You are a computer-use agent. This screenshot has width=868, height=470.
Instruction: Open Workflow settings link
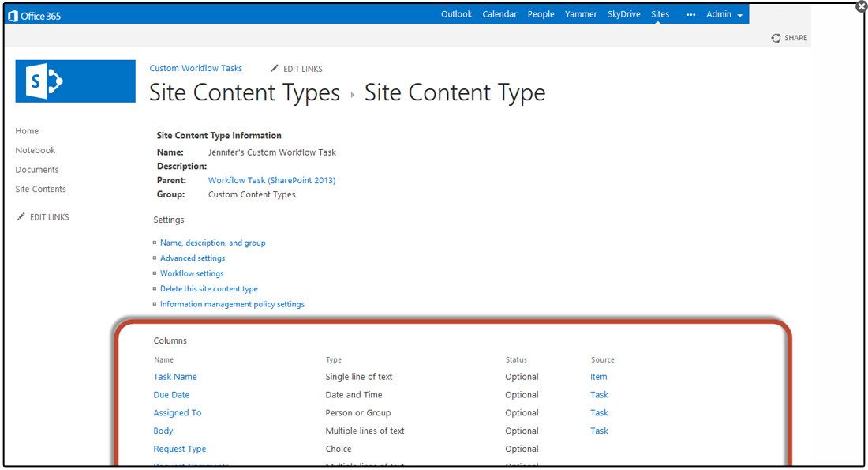[192, 273]
